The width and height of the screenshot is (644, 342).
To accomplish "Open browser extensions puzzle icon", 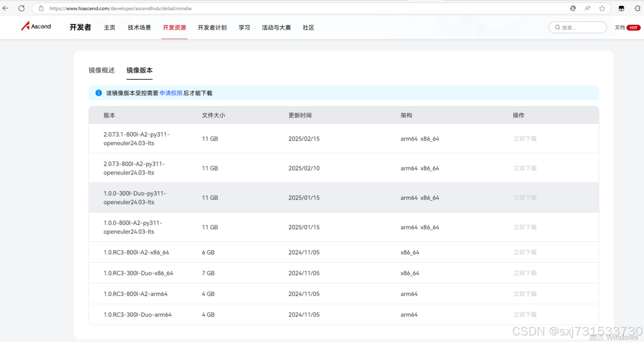I will [x=637, y=8].
